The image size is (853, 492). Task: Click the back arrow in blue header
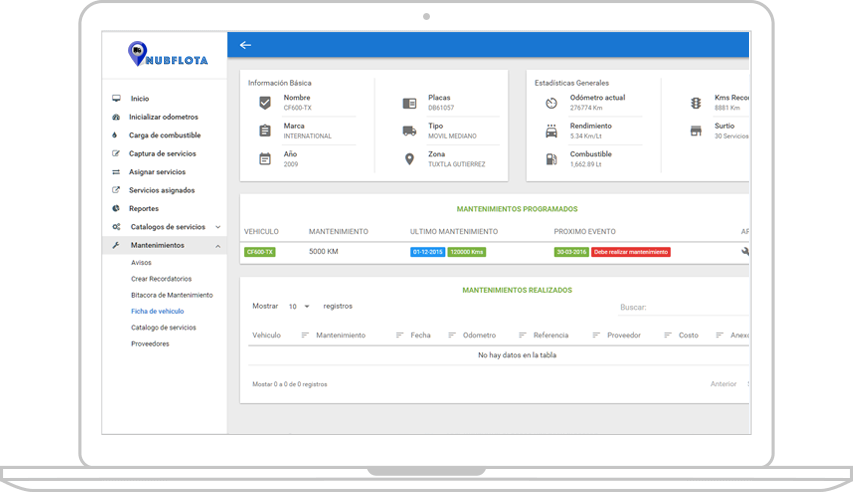[x=245, y=45]
